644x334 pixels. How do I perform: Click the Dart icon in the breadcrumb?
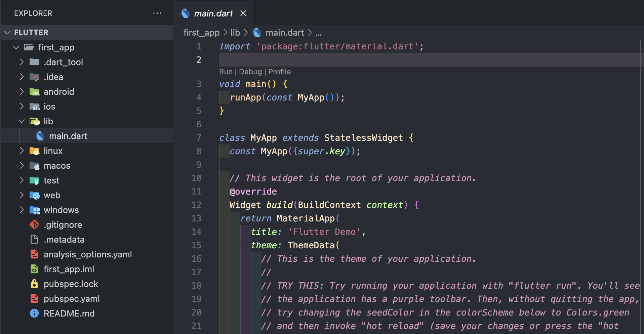pos(257,33)
